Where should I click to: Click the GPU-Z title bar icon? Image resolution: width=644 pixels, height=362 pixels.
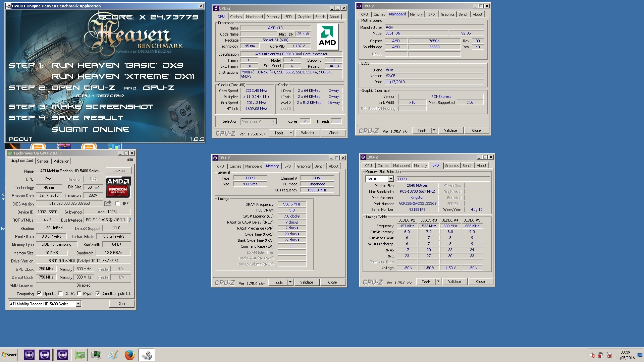click(10, 153)
